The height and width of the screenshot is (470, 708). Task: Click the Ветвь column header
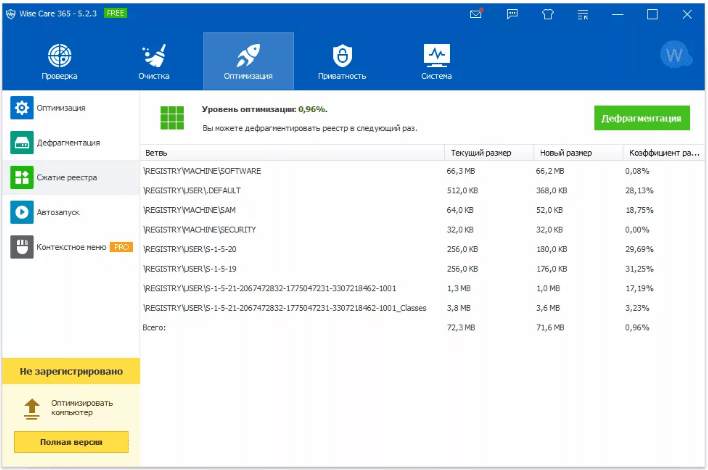(x=292, y=153)
